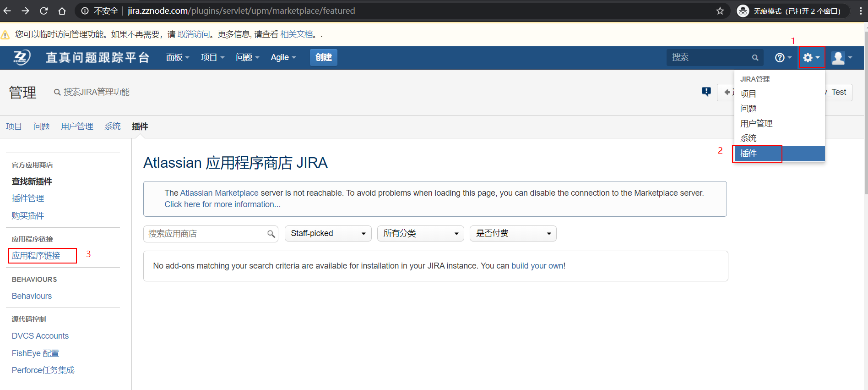The height and width of the screenshot is (390, 868).
Task: Reload the page with the refresh icon
Action: tap(43, 11)
